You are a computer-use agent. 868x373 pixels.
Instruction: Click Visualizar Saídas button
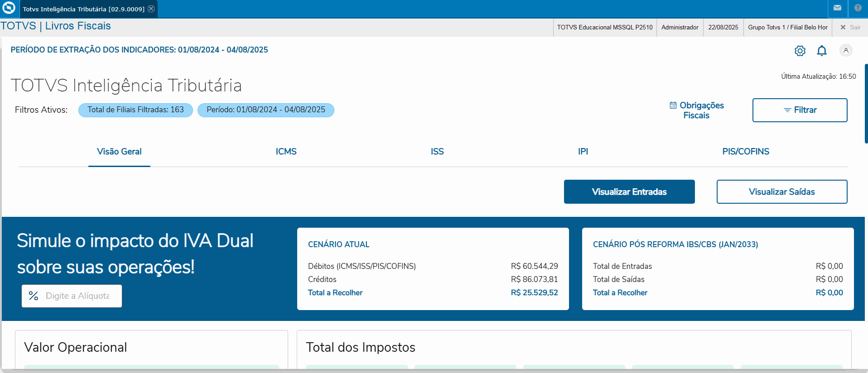782,192
